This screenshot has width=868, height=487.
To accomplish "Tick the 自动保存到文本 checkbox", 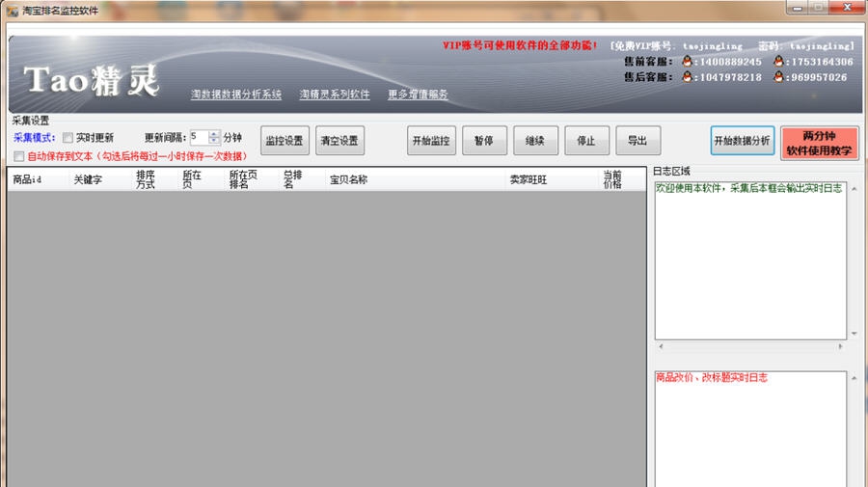I will coord(19,156).
